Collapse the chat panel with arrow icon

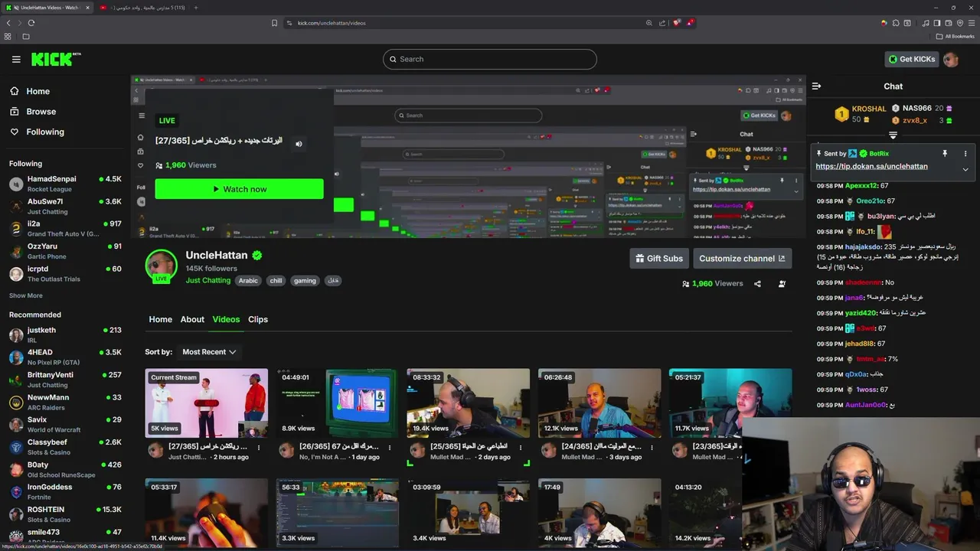tap(816, 86)
